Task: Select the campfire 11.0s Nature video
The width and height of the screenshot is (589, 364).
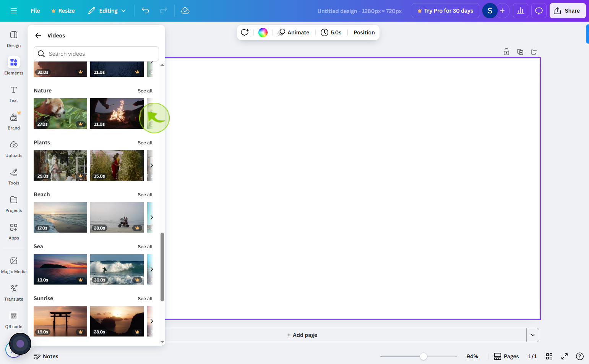Action: pyautogui.click(x=117, y=113)
